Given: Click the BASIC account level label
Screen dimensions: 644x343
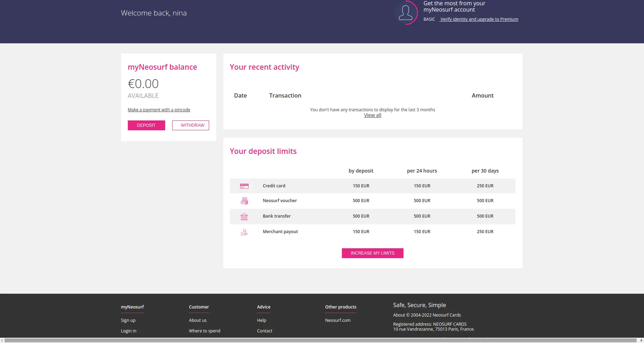Looking at the screenshot, I should click(x=429, y=19).
